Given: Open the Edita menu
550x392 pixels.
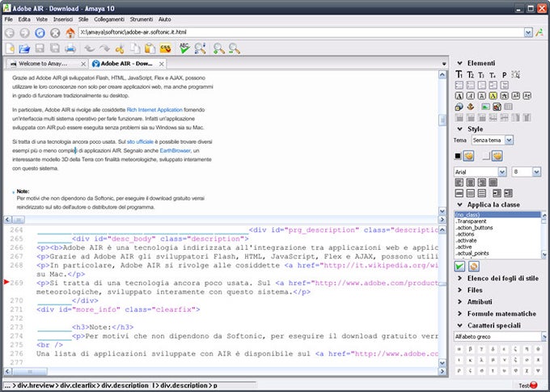Looking at the screenshot, I should 24,19.
